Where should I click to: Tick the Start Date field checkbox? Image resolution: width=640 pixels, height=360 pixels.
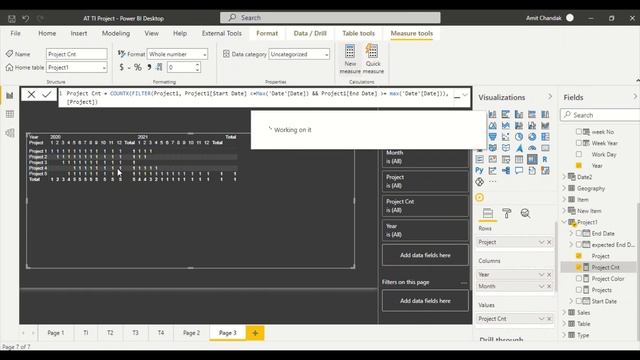[x=579, y=301]
